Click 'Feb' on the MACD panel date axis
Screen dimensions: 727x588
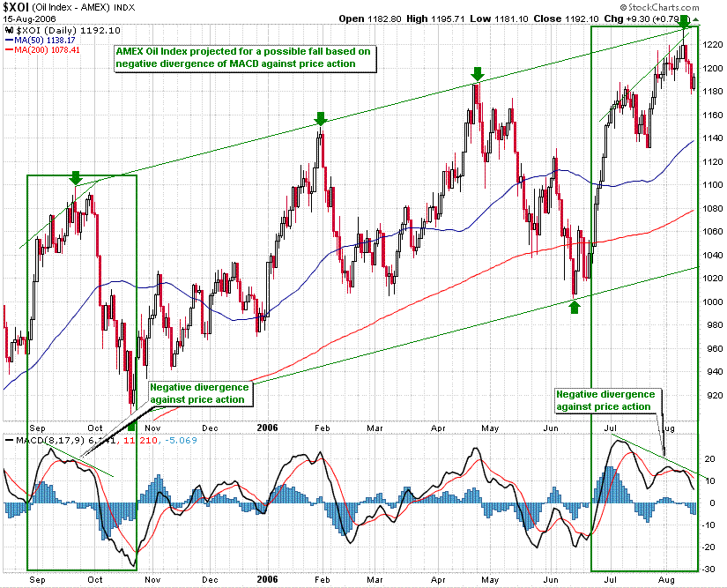click(323, 580)
